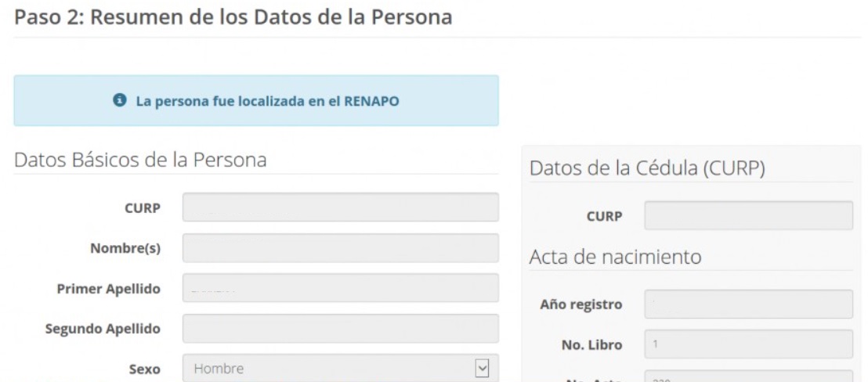Click the RENAPO localization alert message
The image size is (868, 382).
[267, 101]
